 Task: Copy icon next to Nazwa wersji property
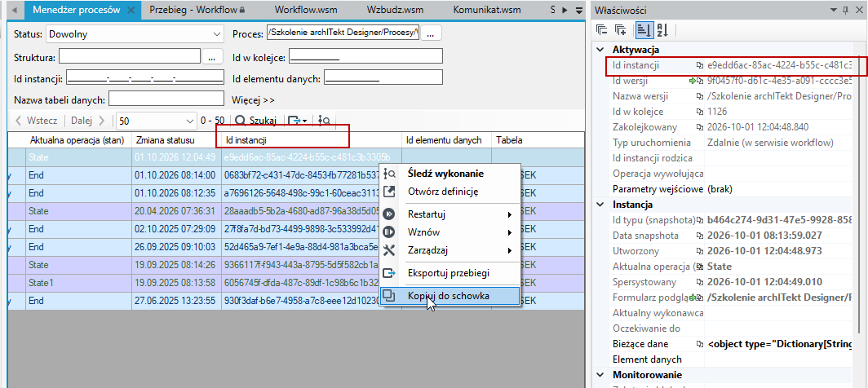tap(699, 96)
